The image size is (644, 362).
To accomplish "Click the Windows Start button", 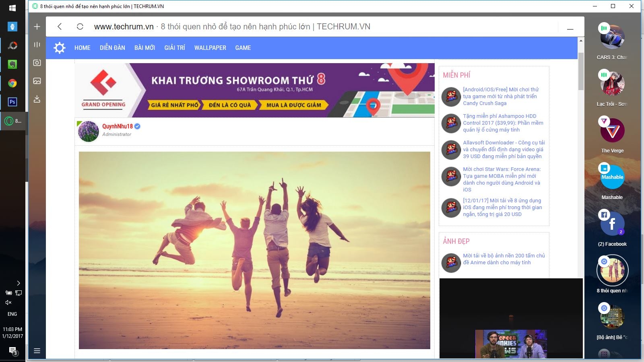I will (12, 8).
